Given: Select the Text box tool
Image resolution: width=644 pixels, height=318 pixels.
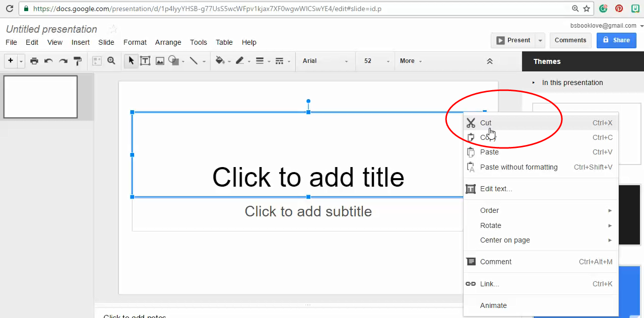Looking at the screenshot, I should click(x=145, y=60).
